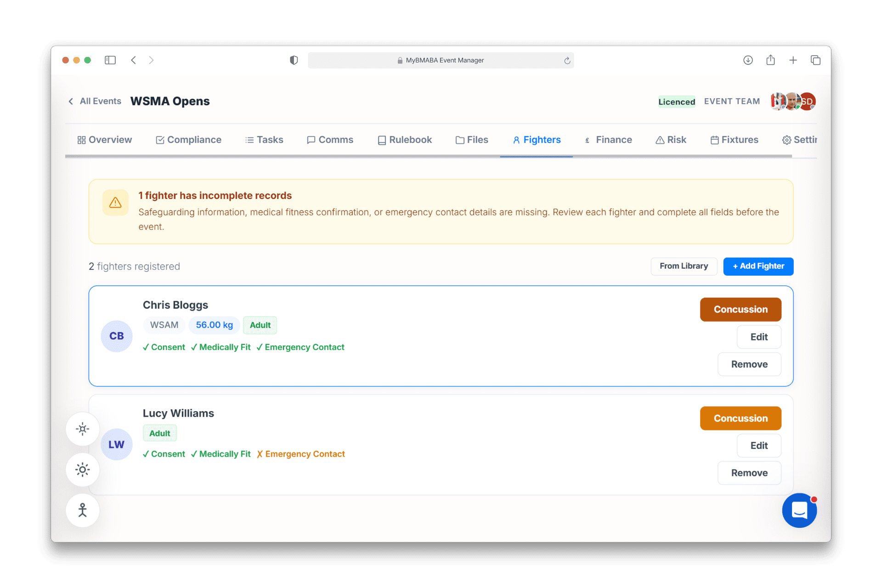This screenshot has width=882, height=588.
Task: Click the browser sidebar toggle icon
Action: pos(110,60)
